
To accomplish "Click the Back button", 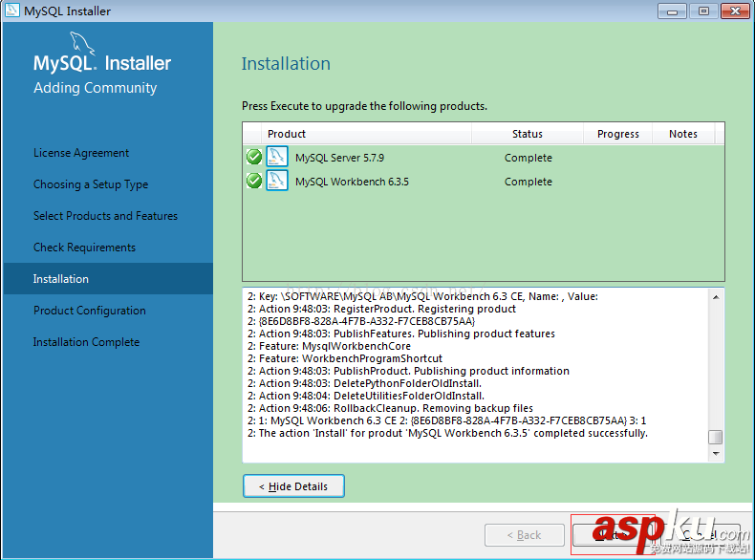I will click(x=525, y=535).
